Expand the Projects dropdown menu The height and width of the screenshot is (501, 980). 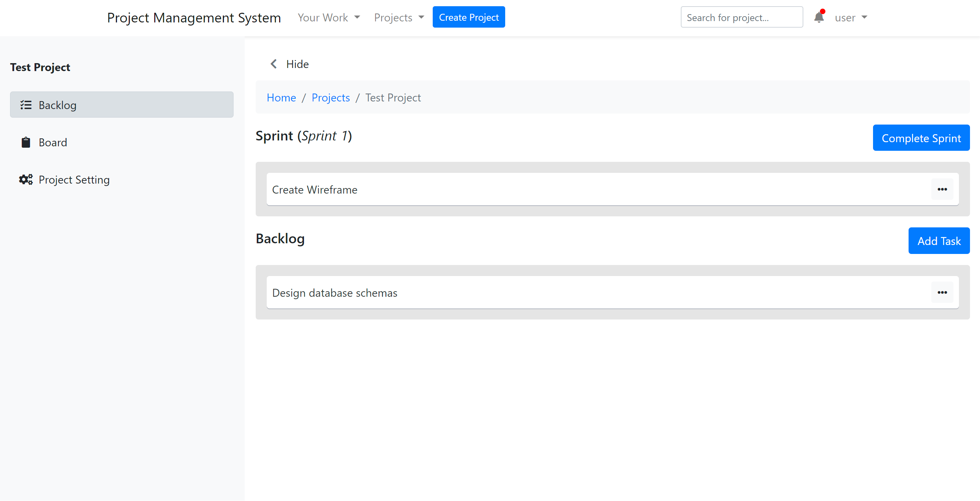coord(398,17)
